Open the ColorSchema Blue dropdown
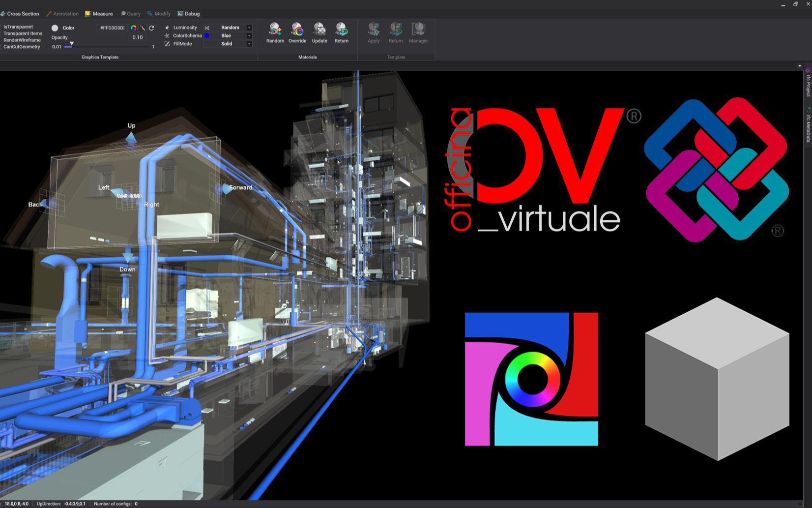Viewport: 812px width, 508px height. tap(249, 35)
